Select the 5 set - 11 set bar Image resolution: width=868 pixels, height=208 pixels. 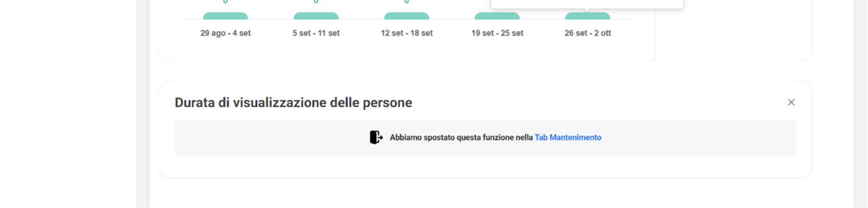tap(316, 16)
